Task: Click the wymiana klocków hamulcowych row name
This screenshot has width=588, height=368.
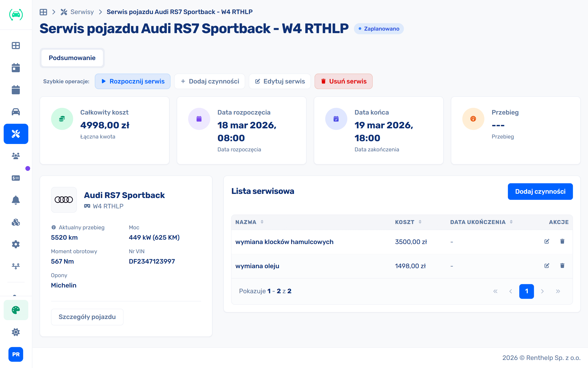Action: pos(285,242)
